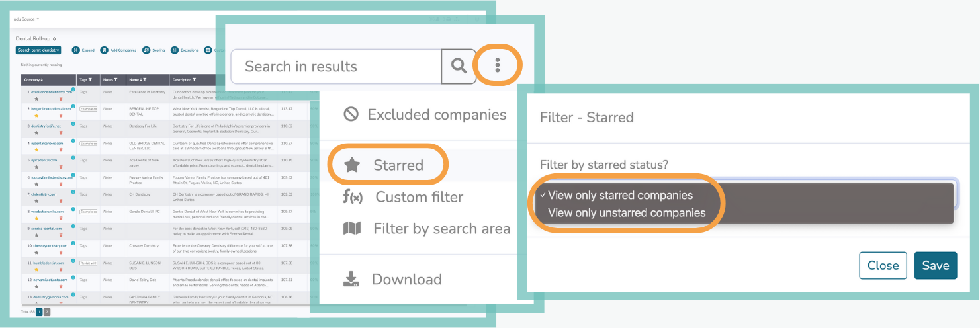Star the chdentistry.com company
Screen dimensions: 980x328
pos(37,201)
